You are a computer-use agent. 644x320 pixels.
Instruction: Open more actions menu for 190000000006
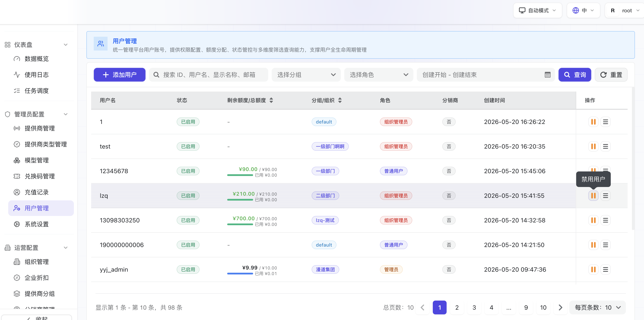(606, 245)
